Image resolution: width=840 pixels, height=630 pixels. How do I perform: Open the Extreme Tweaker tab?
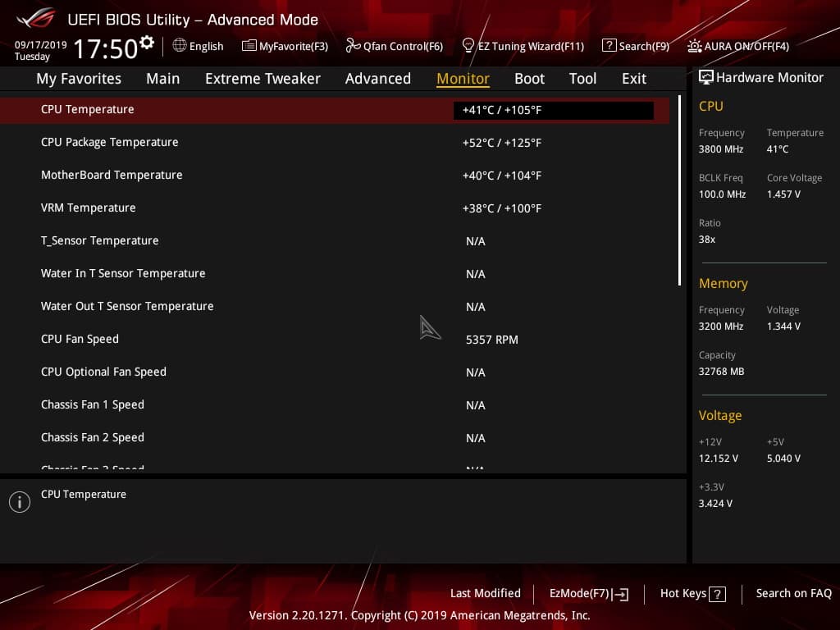[262, 79]
